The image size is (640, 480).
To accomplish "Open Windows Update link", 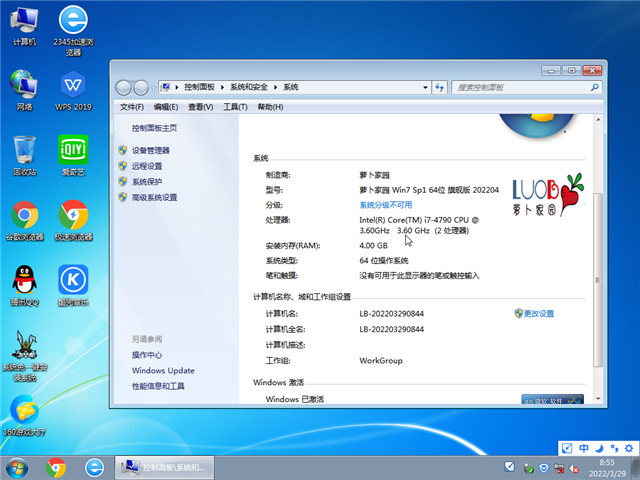I will tap(163, 371).
